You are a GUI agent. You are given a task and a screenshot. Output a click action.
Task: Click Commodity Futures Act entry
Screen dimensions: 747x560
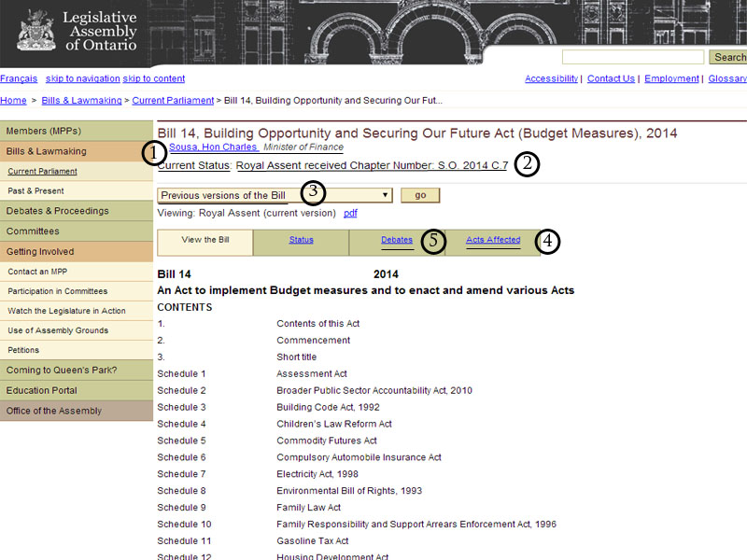click(326, 441)
